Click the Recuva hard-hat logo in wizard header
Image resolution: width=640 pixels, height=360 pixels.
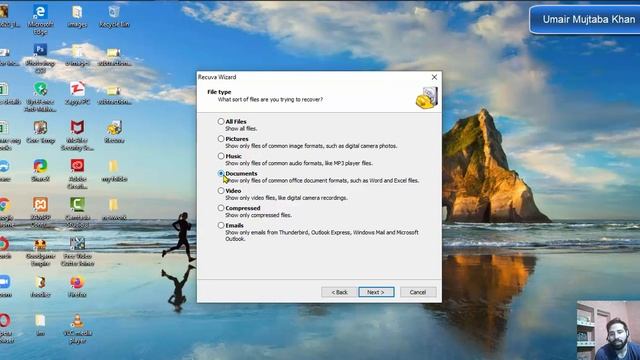pos(427,98)
